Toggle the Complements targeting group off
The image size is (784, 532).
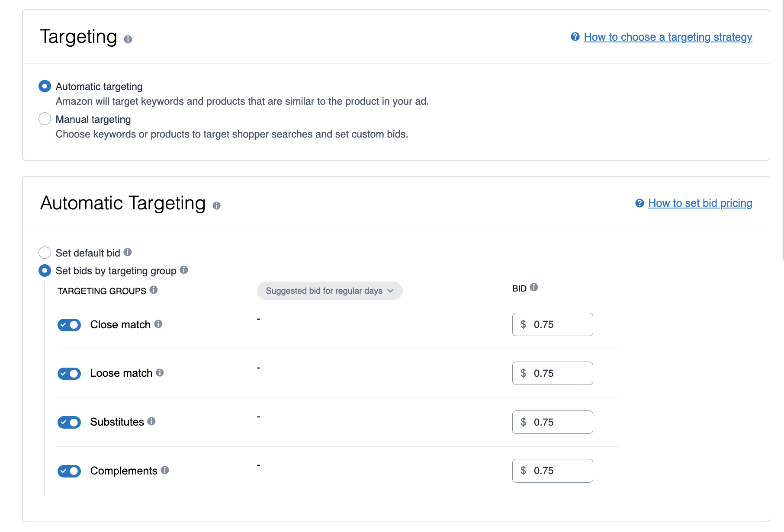(69, 471)
